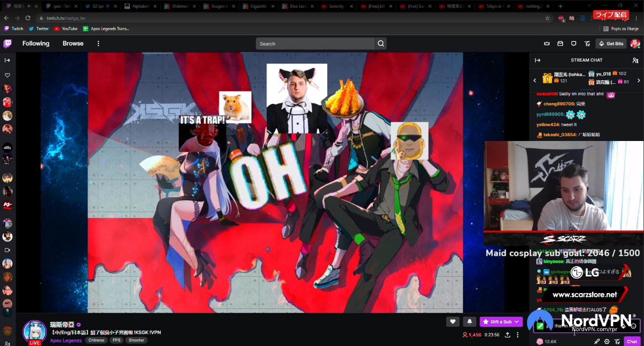
Task: Open the Popis za čitanje reading list
Action: [x=622, y=28]
